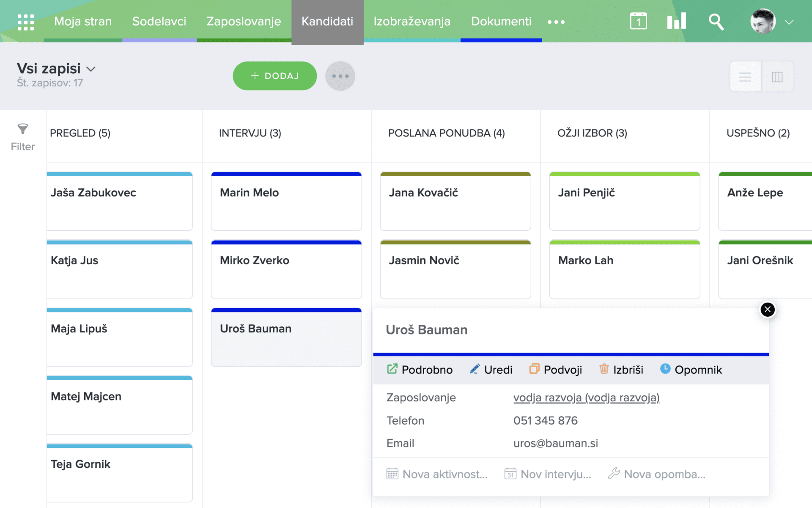The height and width of the screenshot is (508, 812).
Task: Open the vodja razvoja link
Action: 586,398
